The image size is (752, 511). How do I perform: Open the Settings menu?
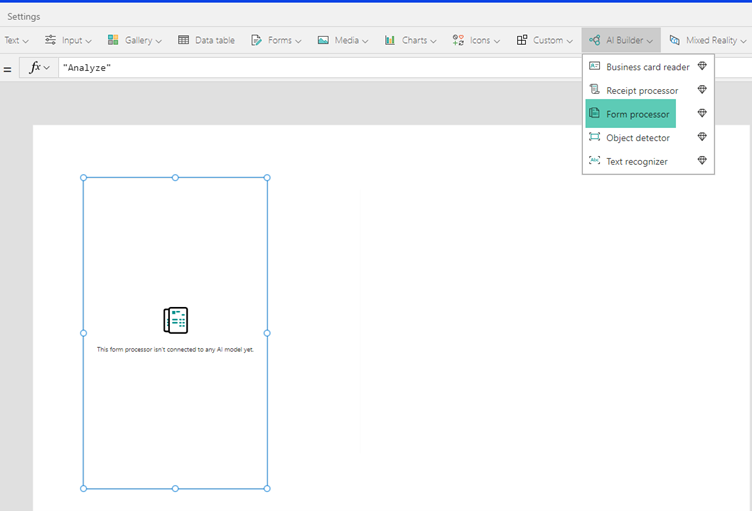(x=24, y=16)
